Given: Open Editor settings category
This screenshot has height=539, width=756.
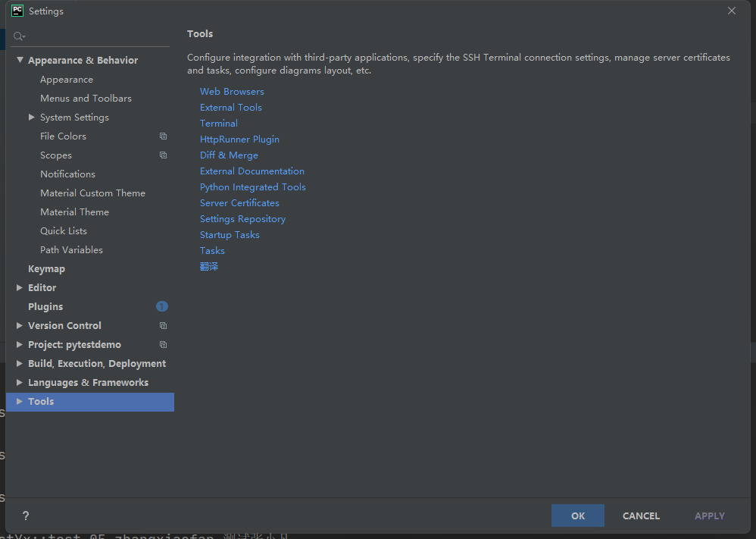Looking at the screenshot, I should point(42,287).
